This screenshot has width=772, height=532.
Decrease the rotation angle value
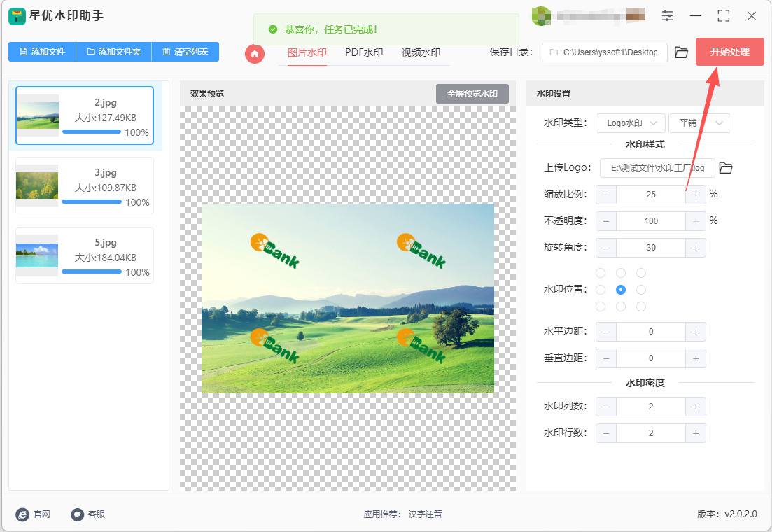(x=606, y=248)
